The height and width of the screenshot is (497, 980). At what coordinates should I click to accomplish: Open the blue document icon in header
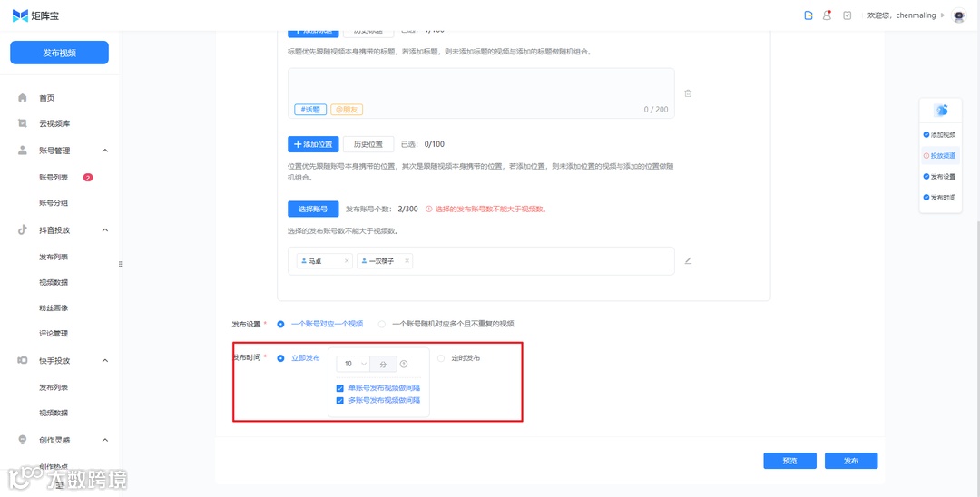(x=808, y=15)
